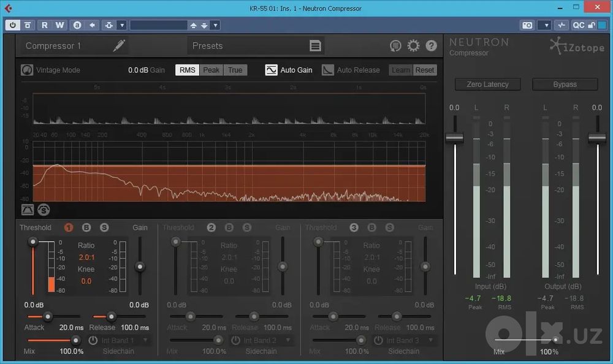Click band 1 Ratio value 2.0:1
This screenshot has height=364, width=613.
click(86, 257)
